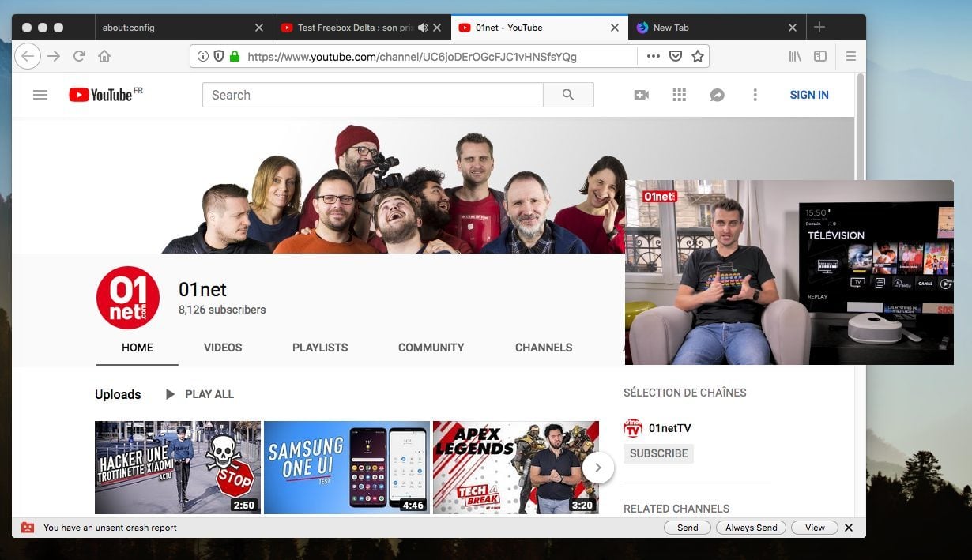Viewport: 972px width, 560px height.
Task: Open the Samsung One UI video thumbnail
Action: 347,468
